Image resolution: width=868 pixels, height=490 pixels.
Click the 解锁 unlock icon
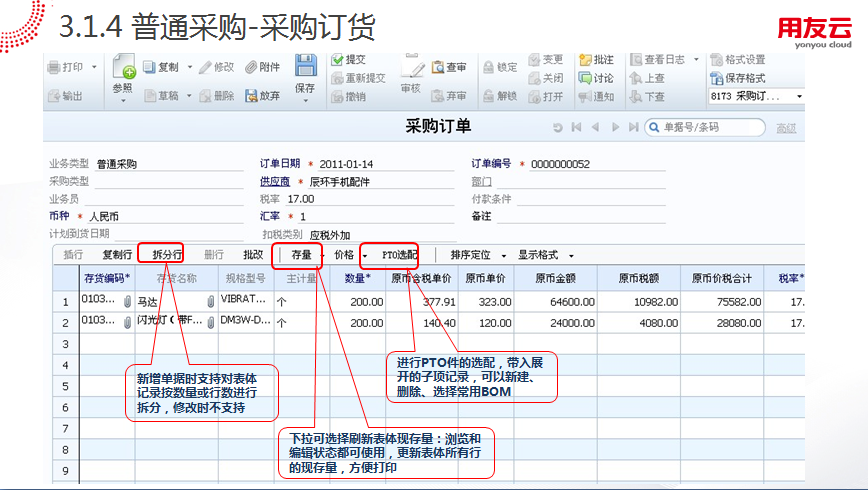pyautogui.click(x=488, y=96)
